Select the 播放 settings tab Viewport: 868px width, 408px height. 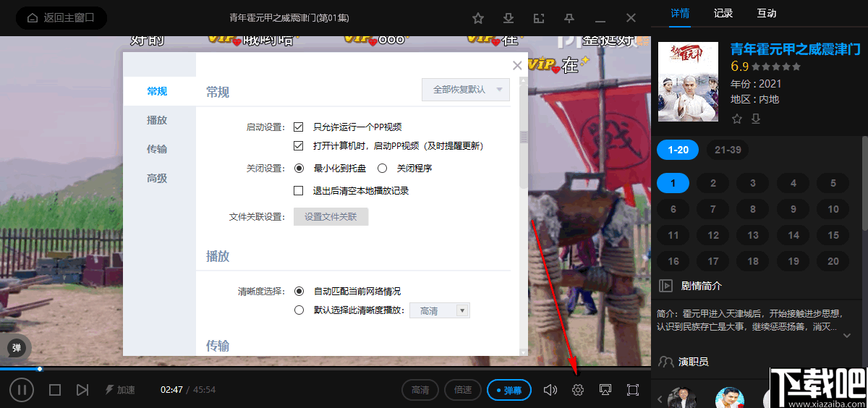point(157,120)
